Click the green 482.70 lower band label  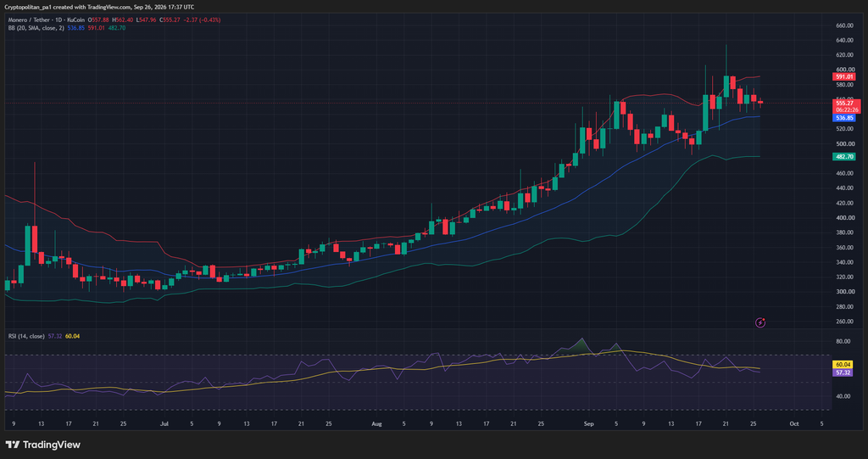click(x=843, y=157)
